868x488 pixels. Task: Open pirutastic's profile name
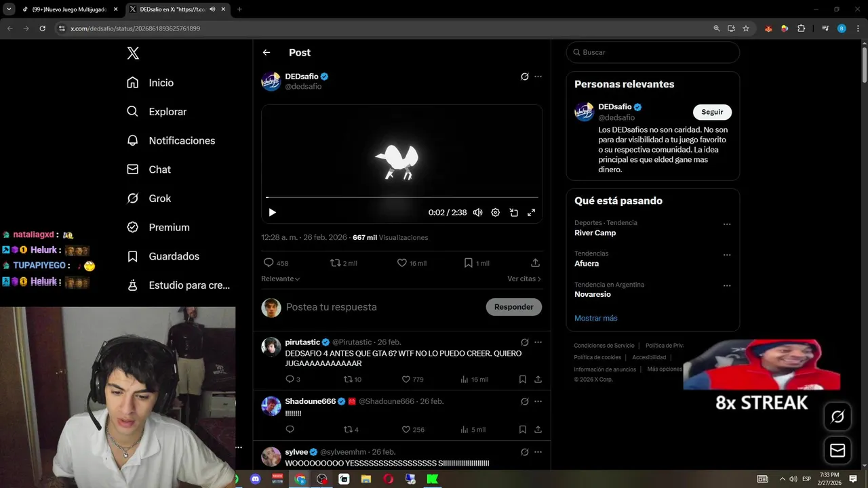(x=302, y=342)
